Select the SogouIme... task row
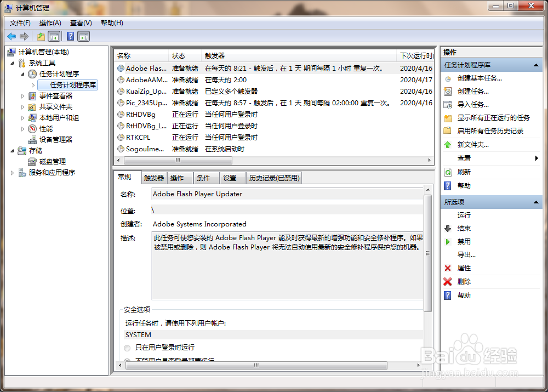 click(275, 149)
